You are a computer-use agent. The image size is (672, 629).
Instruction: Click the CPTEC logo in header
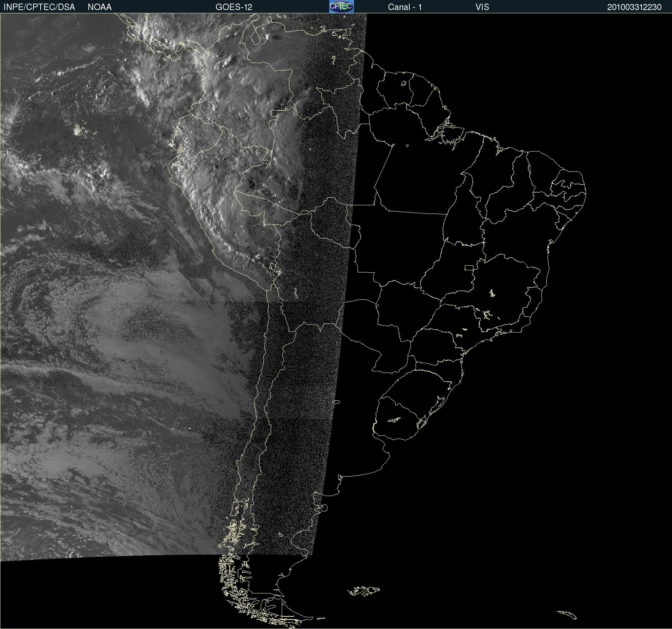tap(341, 6)
